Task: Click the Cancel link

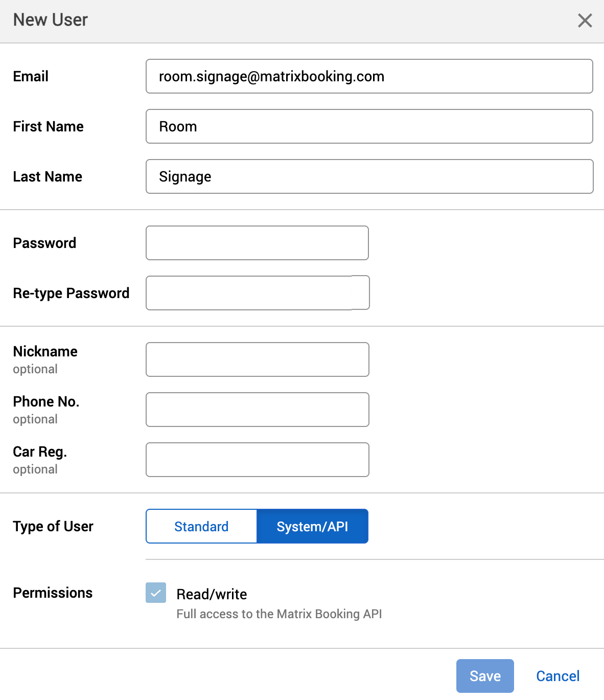Action: coord(557,675)
